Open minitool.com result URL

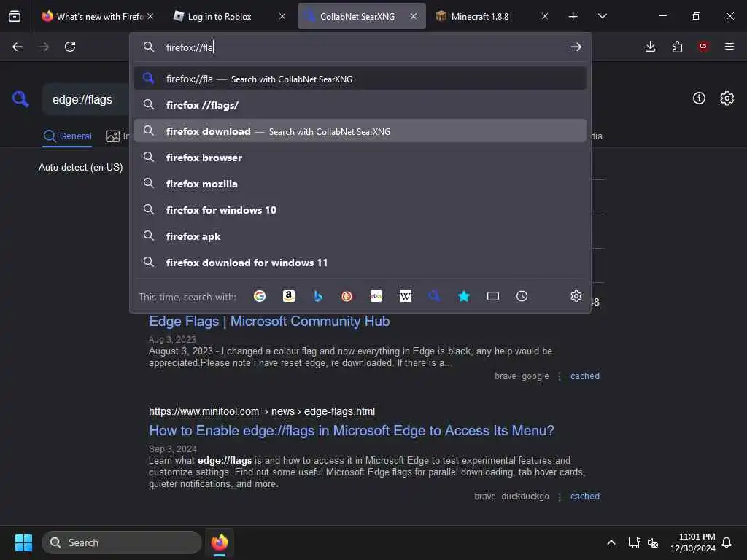click(x=262, y=411)
